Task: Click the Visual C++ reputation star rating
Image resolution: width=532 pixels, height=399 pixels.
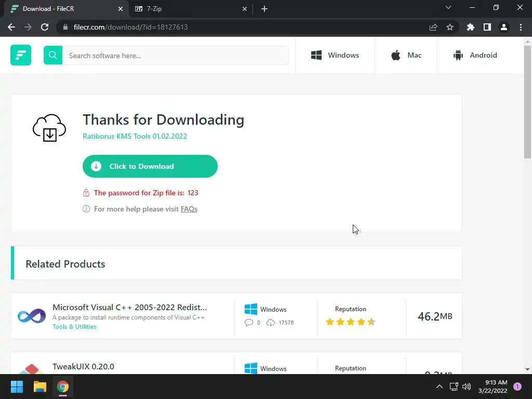Action: click(x=351, y=322)
